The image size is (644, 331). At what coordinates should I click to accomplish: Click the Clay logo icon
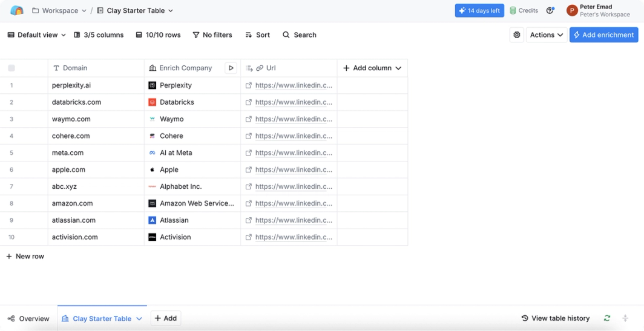17,11
